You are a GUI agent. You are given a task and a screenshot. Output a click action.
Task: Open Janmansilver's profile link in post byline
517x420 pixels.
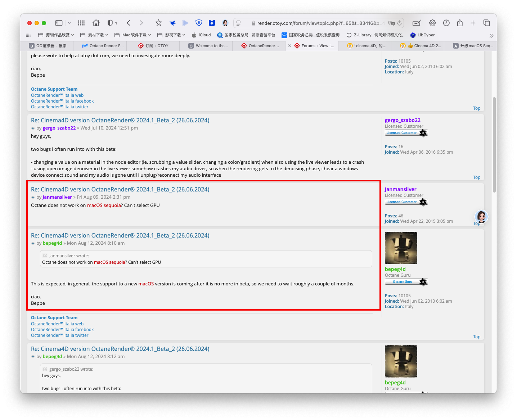[57, 197]
